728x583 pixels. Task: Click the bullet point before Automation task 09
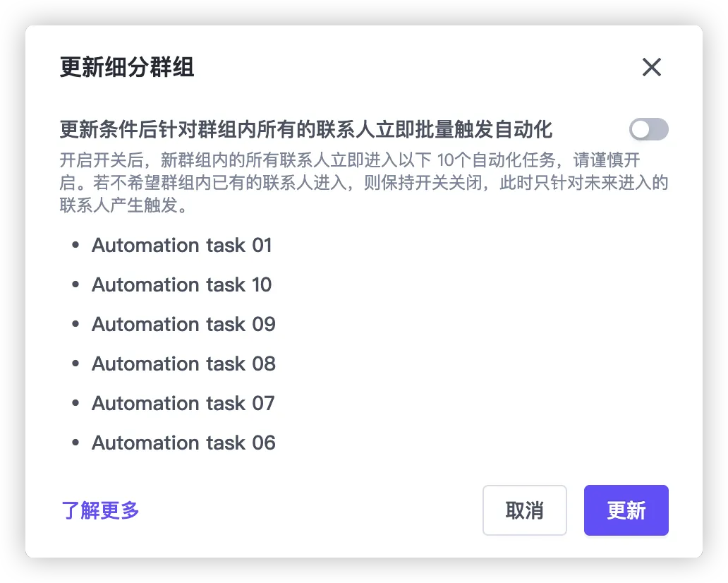click(76, 325)
